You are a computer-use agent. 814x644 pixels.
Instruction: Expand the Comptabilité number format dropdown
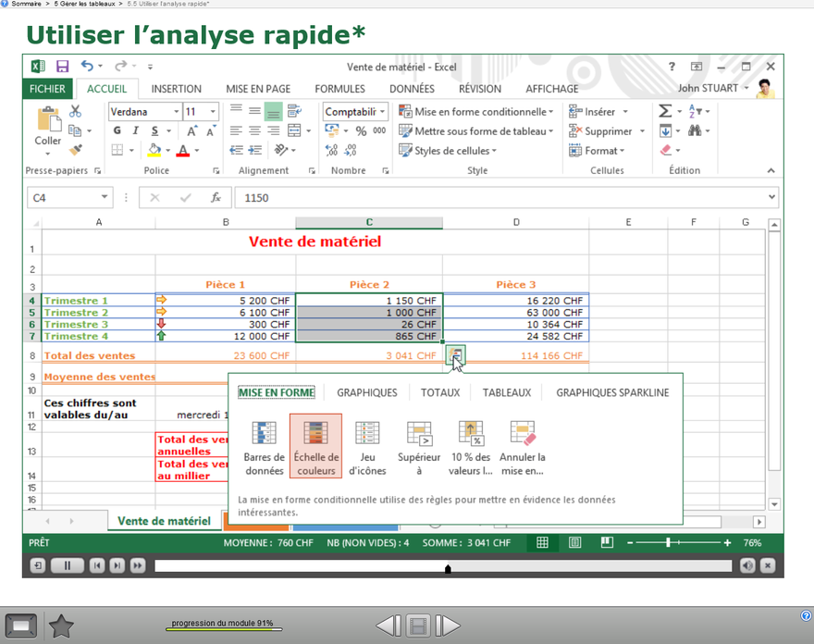(382, 112)
